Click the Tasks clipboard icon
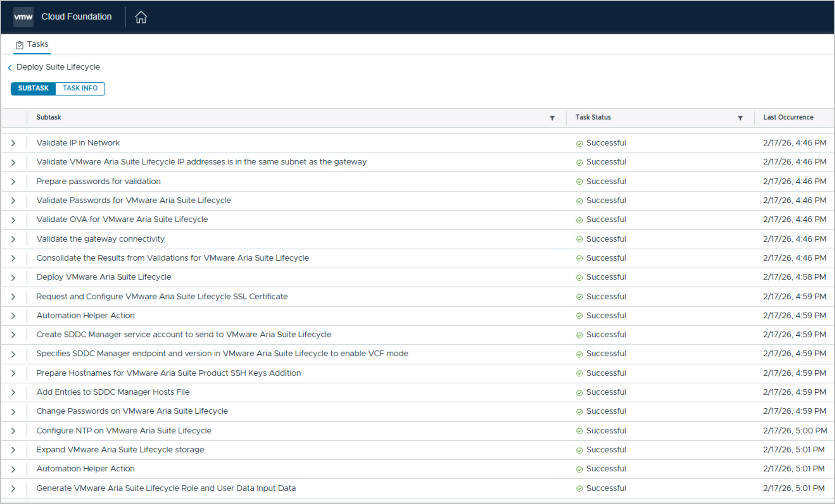This screenshot has width=835, height=504. (19, 45)
